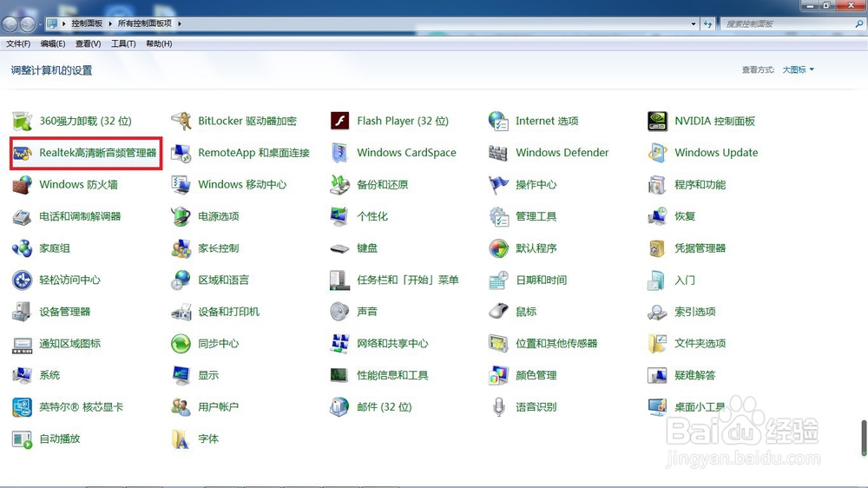Viewport: 868px width, 488px height.
Task: Open the 键盘 keyboard icon
Action: point(339,248)
